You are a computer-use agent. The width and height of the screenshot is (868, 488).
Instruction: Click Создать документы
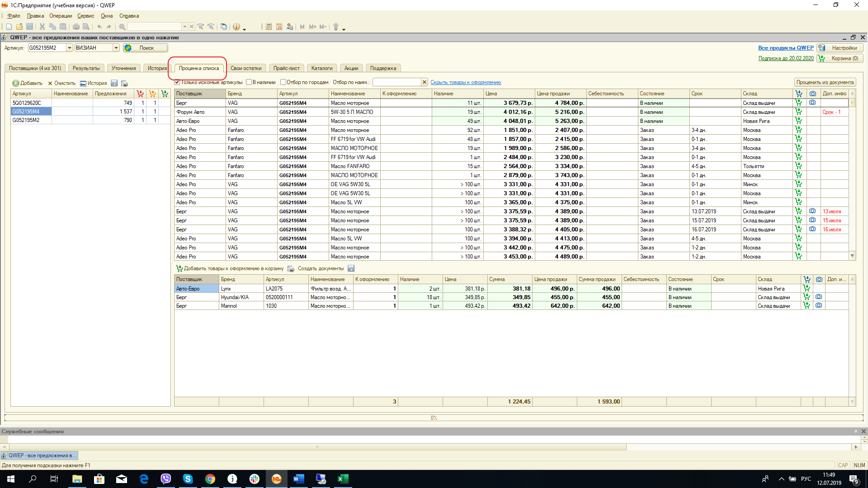coord(321,268)
